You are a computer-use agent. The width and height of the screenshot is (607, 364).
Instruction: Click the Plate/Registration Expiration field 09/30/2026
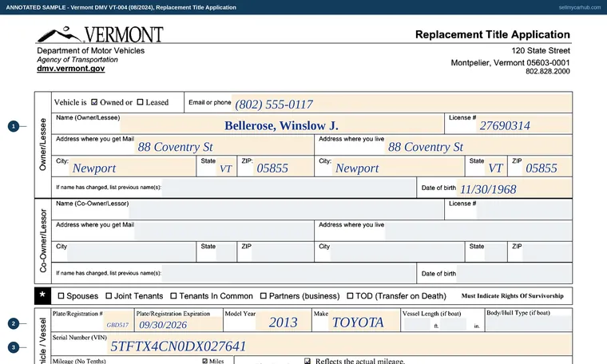(x=178, y=324)
